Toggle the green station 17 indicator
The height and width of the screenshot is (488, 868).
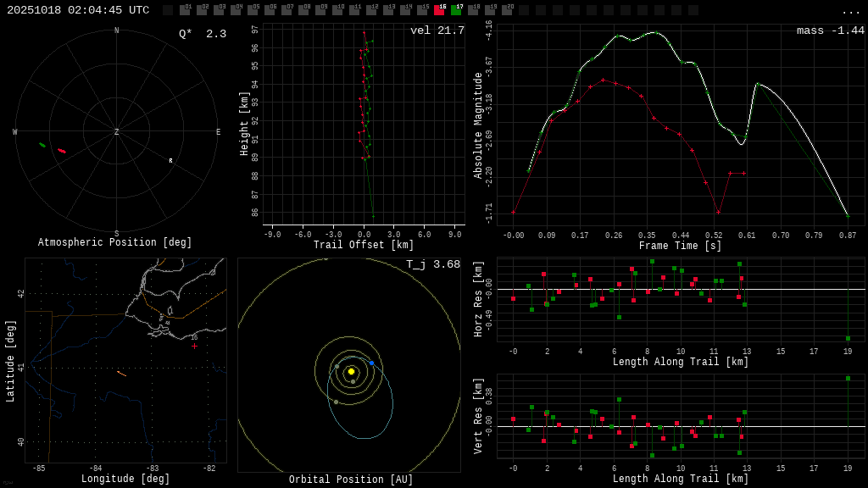click(456, 10)
